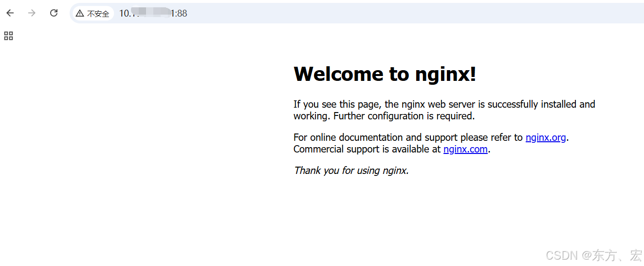
Task: Click the browser forward arrow
Action: point(32,13)
